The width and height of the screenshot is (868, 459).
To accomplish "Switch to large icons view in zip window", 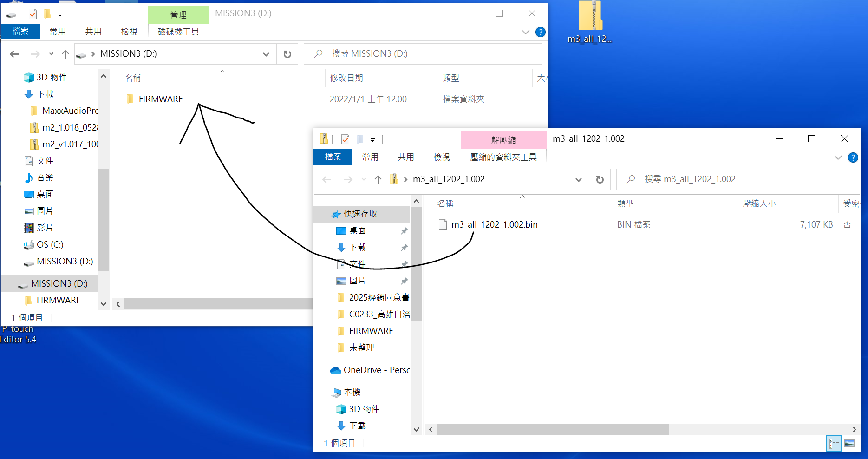I will 849,443.
